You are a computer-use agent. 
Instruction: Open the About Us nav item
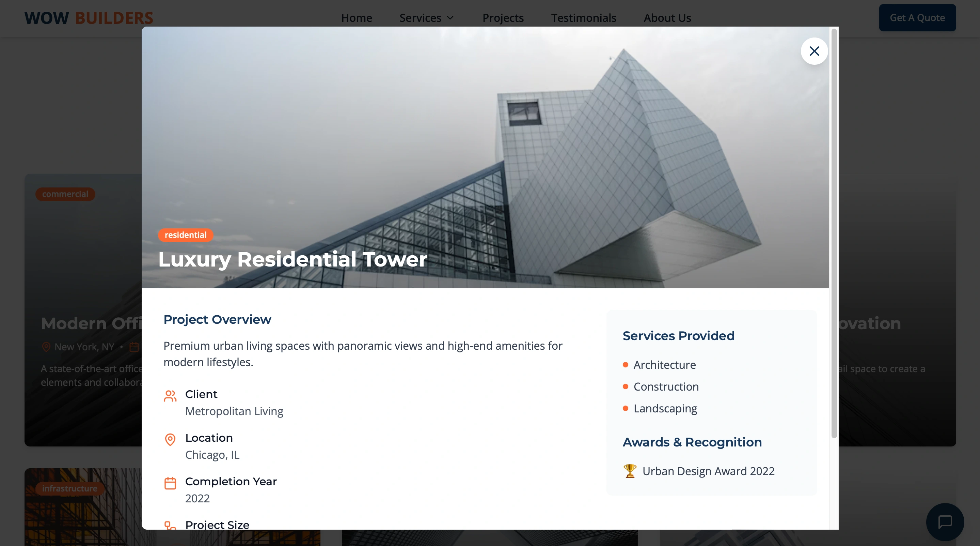click(667, 18)
